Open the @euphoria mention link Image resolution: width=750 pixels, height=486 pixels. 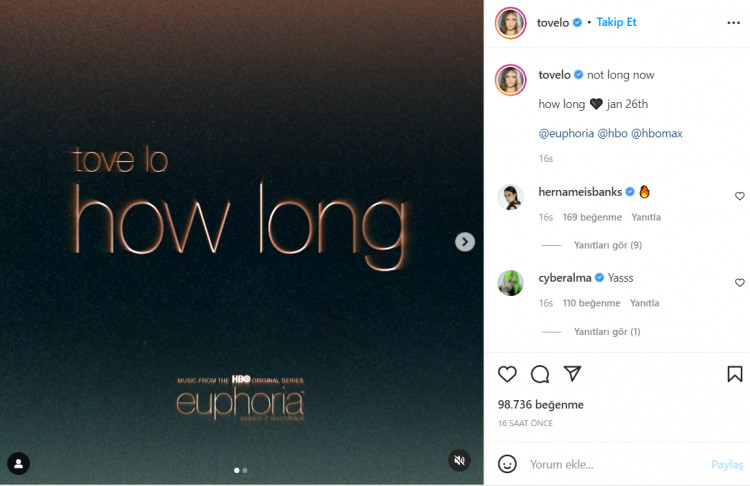566,133
